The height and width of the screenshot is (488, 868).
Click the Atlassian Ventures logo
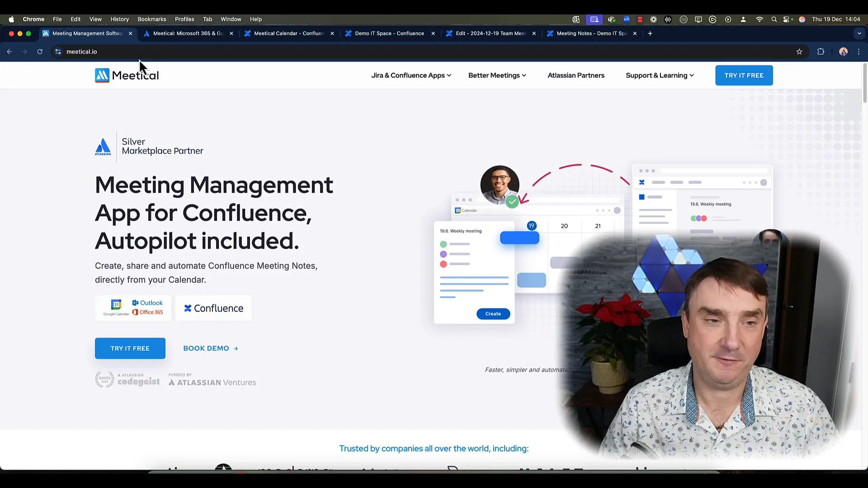point(212,380)
